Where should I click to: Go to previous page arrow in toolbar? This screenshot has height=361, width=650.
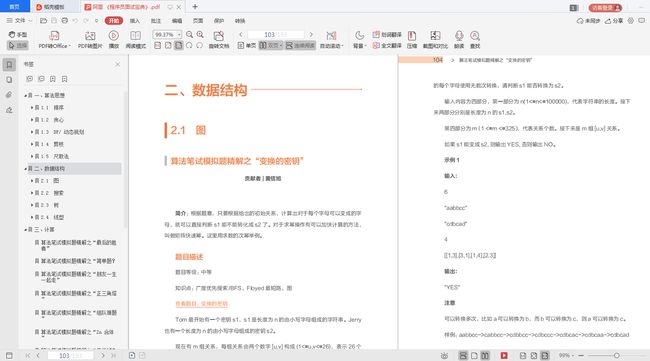pos(241,34)
